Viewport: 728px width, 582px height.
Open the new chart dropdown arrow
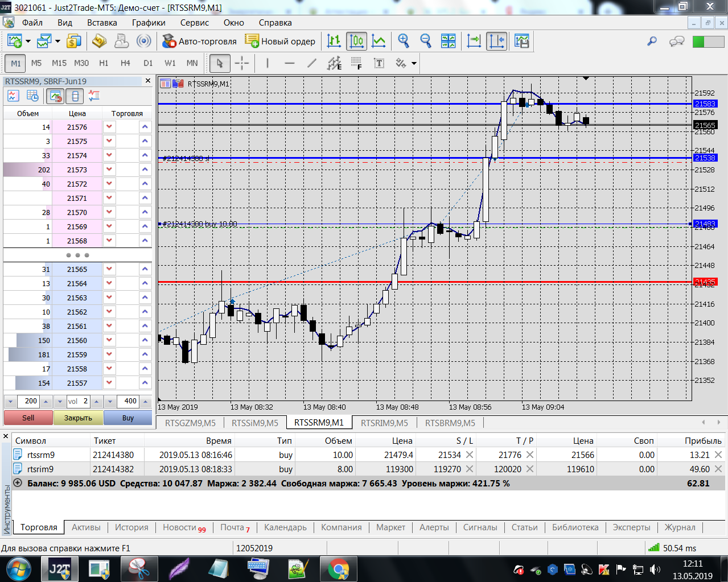[x=28, y=41]
